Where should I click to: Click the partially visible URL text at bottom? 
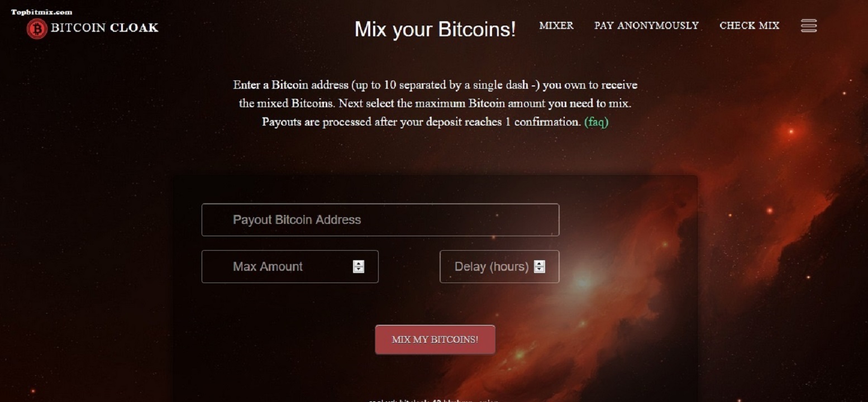click(x=433, y=400)
